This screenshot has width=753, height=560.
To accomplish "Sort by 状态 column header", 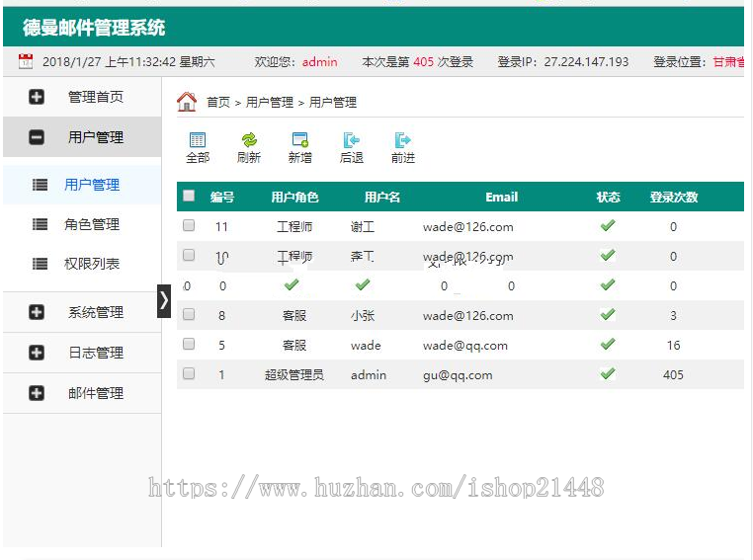I will tap(608, 197).
